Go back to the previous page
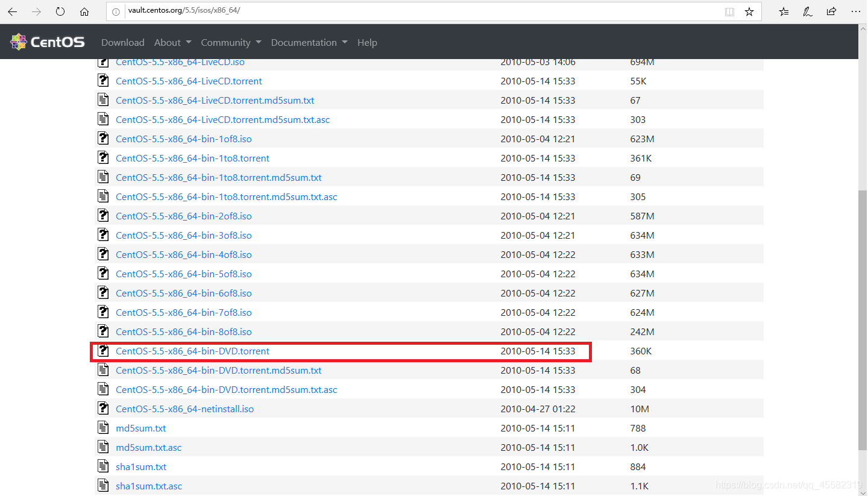The image size is (868, 496). tap(13, 11)
